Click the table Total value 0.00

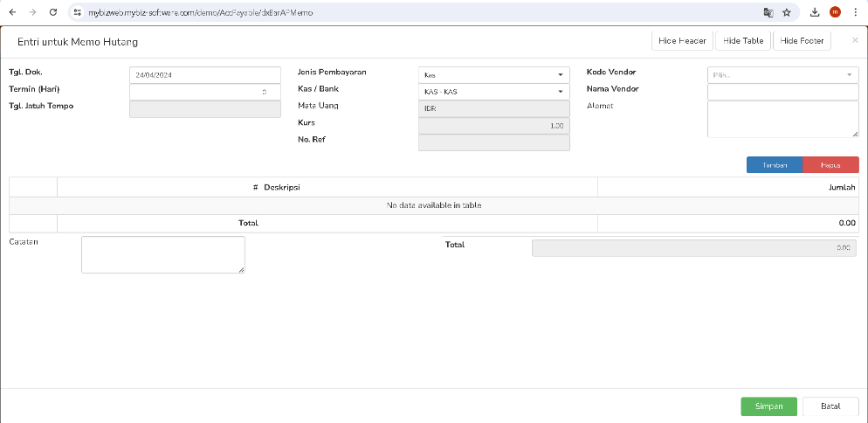click(848, 223)
